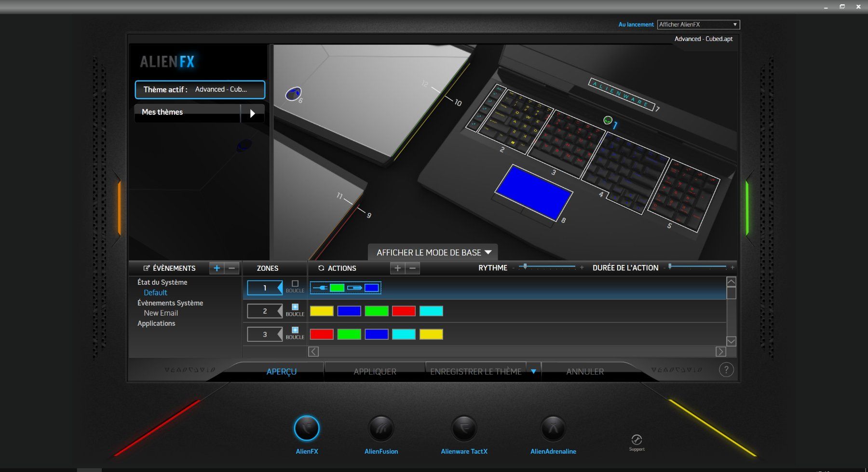Select the Évènements Système category
The width and height of the screenshot is (868, 472).
point(170,303)
